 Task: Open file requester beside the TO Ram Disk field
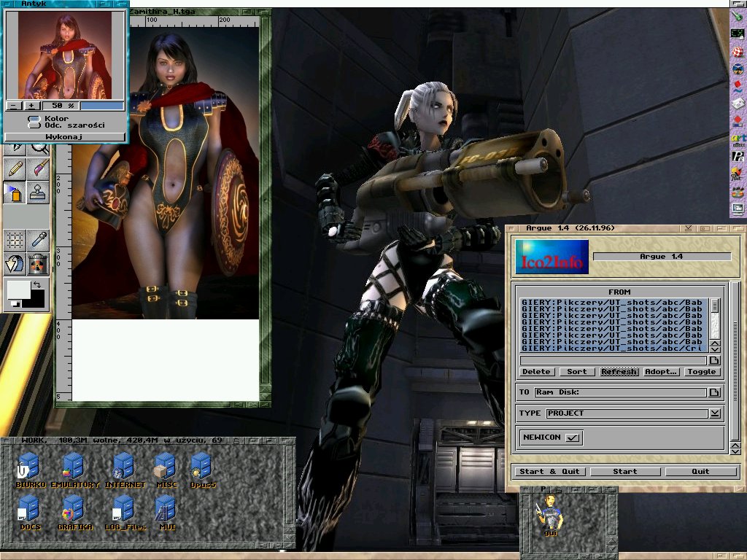714,392
